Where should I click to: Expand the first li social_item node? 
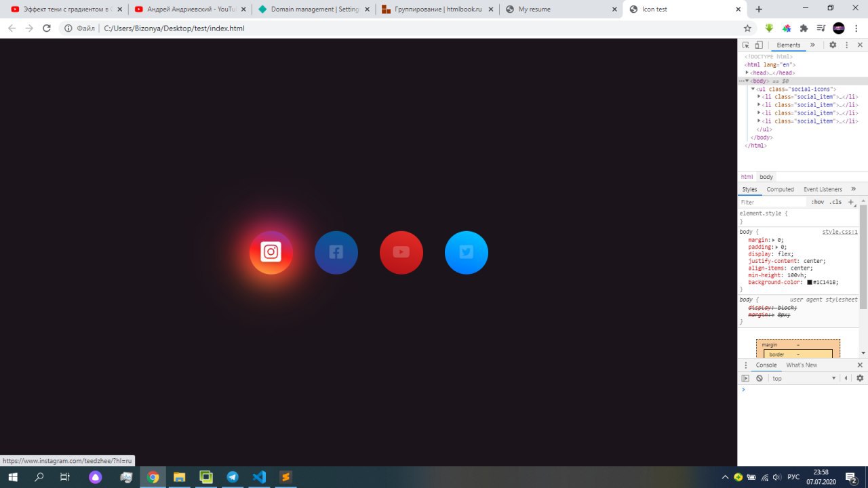pyautogui.click(x=759, y=97)
